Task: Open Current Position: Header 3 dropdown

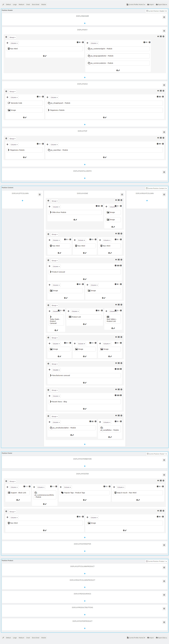Action: [x=156, y=11]
